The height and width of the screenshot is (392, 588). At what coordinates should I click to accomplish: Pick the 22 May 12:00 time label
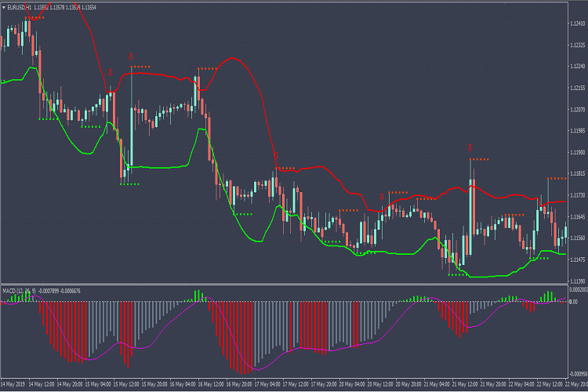coord(550,384)
